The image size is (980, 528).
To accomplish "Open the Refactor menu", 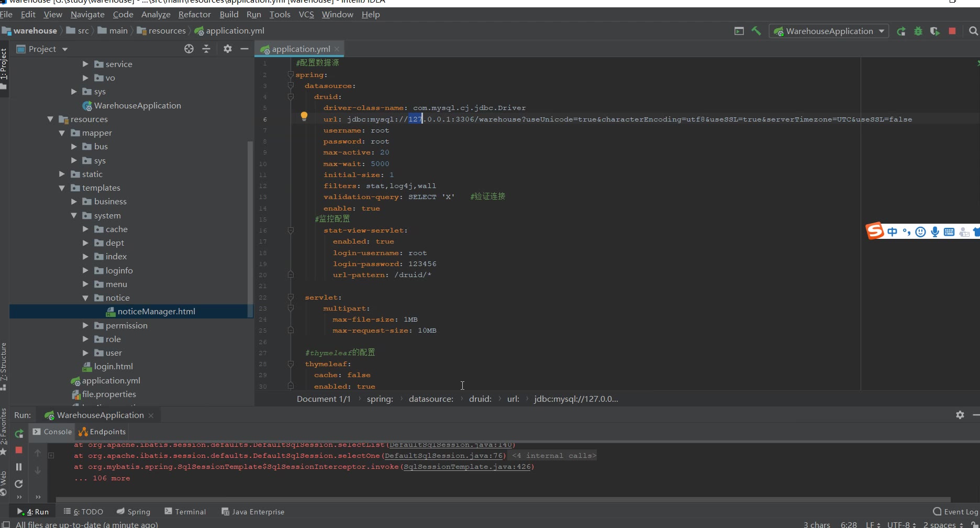I will (194, 15).
